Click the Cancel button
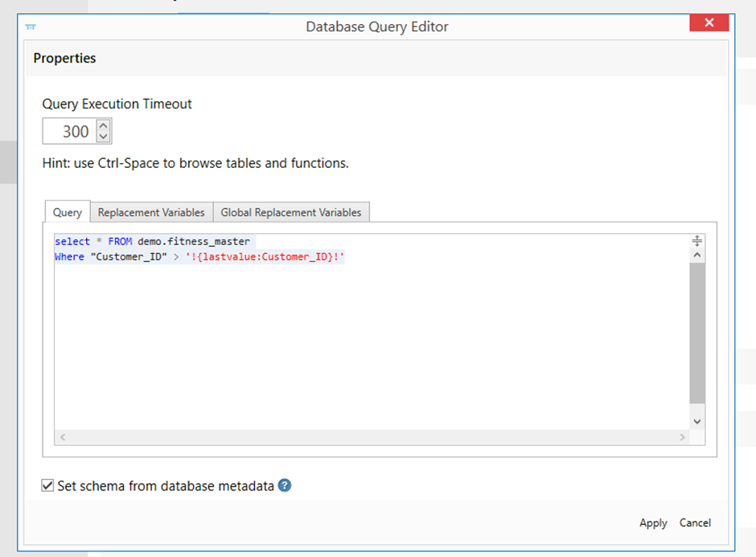 click(695, 522)
